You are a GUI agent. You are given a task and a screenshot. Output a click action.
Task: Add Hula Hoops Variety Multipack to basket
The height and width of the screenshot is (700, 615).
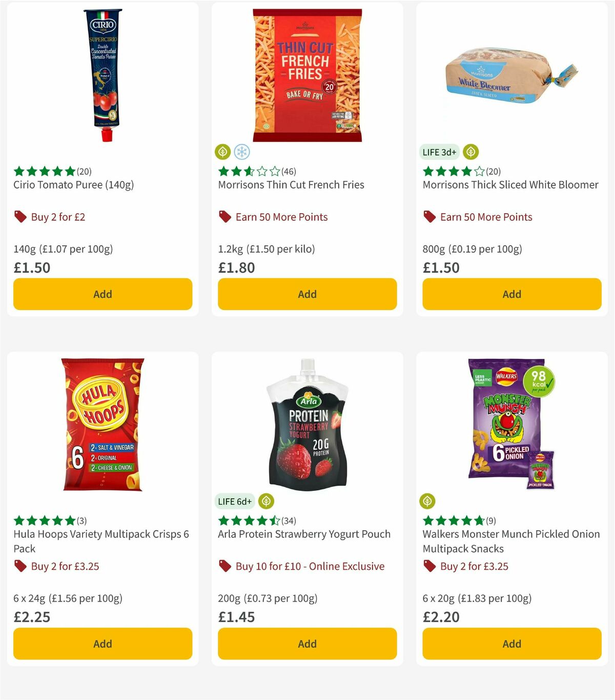coord(102,644)
